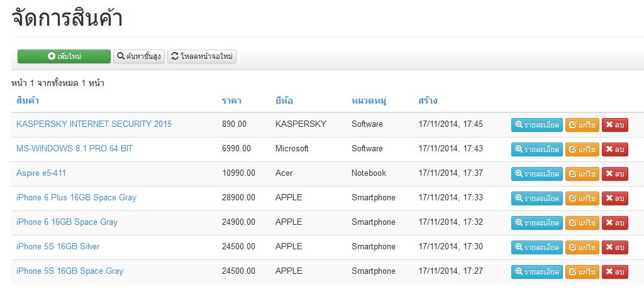644x292 pixels.
Task: Open KASPERSKY INTERNET SECURITY 2015 product link
Action: click(94, 124)
